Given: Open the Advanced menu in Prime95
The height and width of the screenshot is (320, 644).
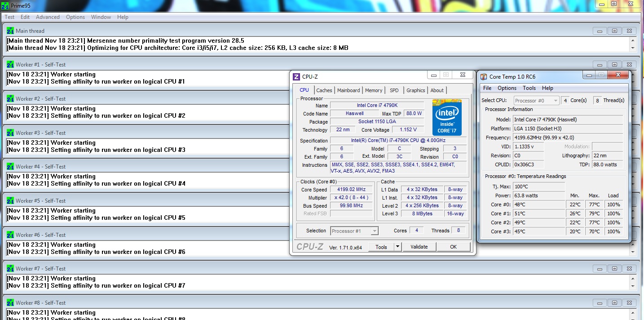Looking at the screenshot, I should pos(48,17).
